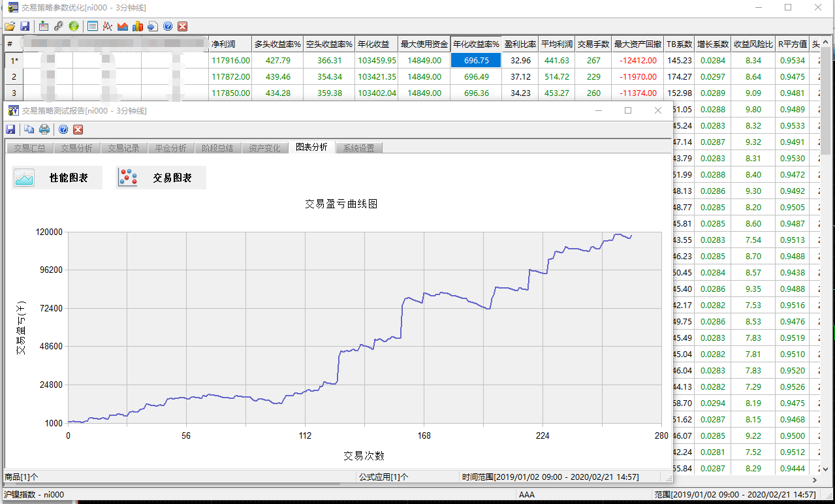Switch to the 交易汇总 tab
This screenshot has width=835, height=504.
click(29, 148)
